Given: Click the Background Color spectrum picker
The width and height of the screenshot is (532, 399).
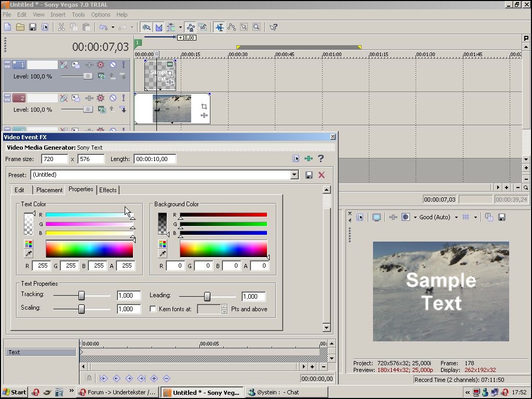Looking at the screenshot, I should [x=223, y=249].
